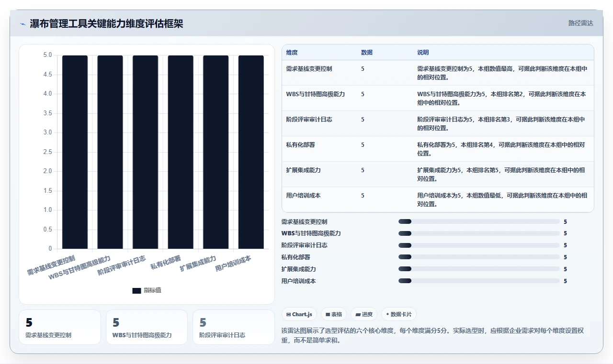The width and height of the screenshot is (613, 364).
Task: Click the 2.5 y-axis label on the chart
Action: [47, 152]
